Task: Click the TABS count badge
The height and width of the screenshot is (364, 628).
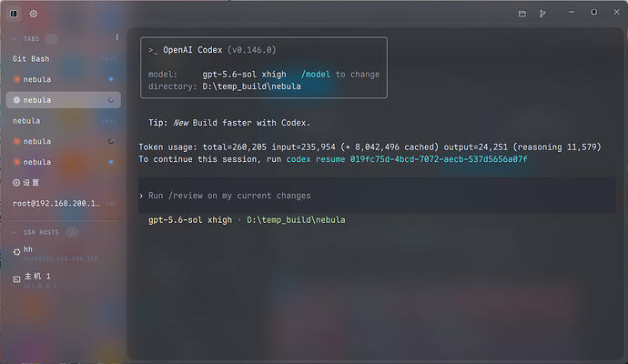Action: coord(51,39)
